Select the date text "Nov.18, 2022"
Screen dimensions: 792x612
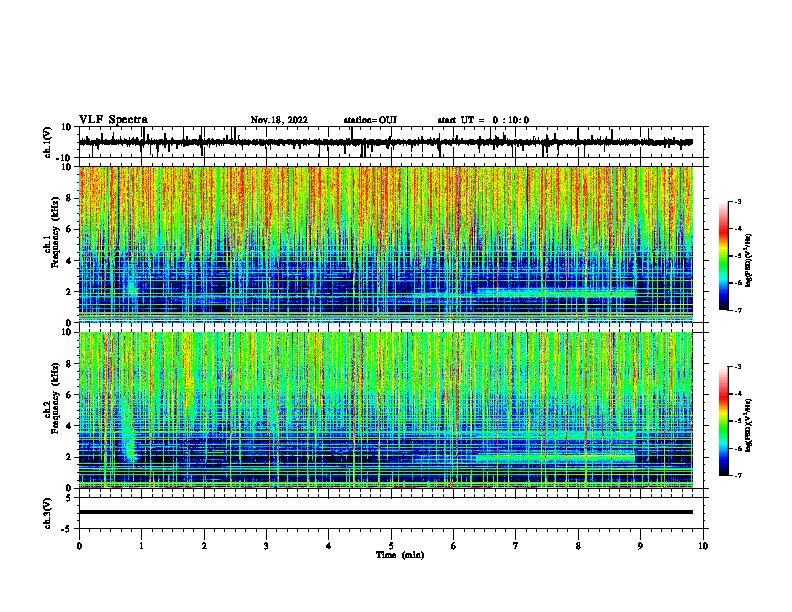(x=279, y=120)
